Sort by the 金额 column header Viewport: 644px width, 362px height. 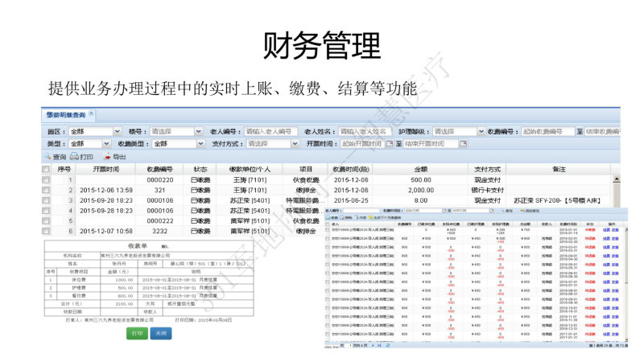pyautogui.click(x=420, y=169)
